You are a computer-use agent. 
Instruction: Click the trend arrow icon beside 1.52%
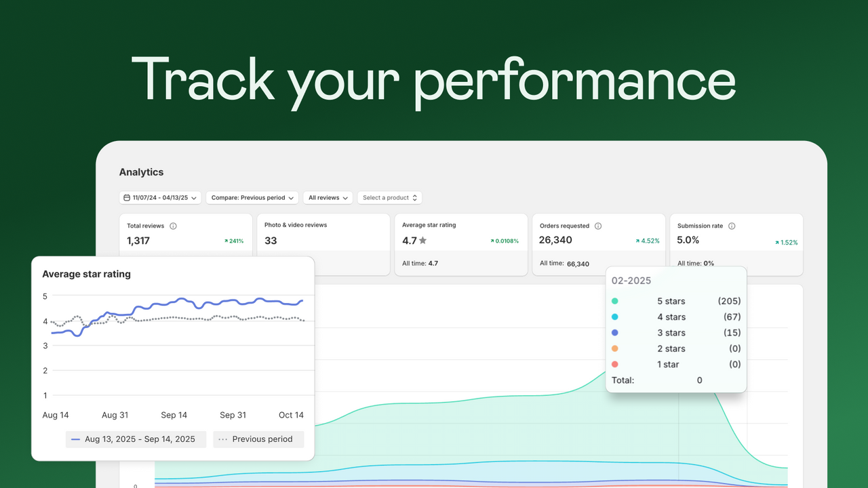776,242
